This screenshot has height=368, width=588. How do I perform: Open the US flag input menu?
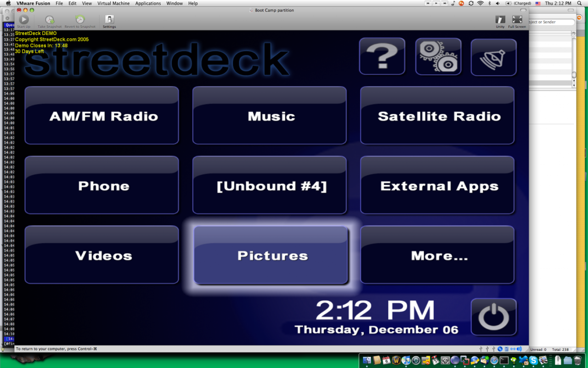pos(537,3)
